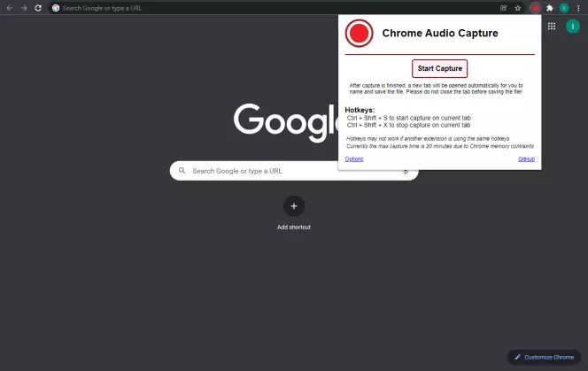Screen dimensions: 588x371
Task: Reload the current page
Action: pos(38,8)
